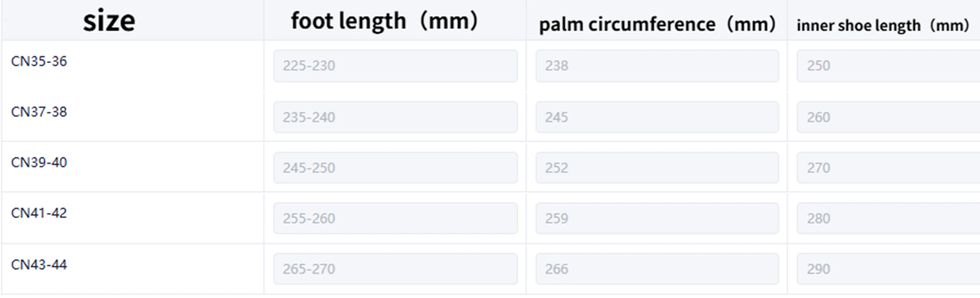Click palm circumference field showing 259
Screen dimensions: 980x298
657,218
